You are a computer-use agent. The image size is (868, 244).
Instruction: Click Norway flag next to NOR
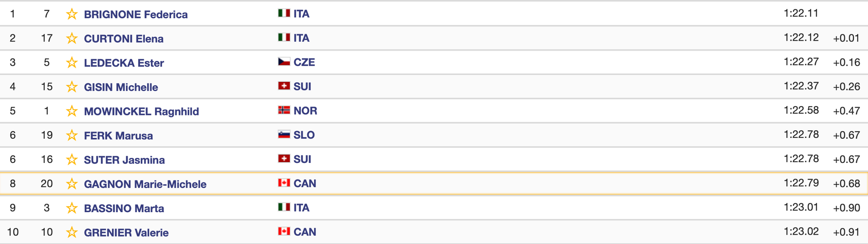(x=284, y=110)
